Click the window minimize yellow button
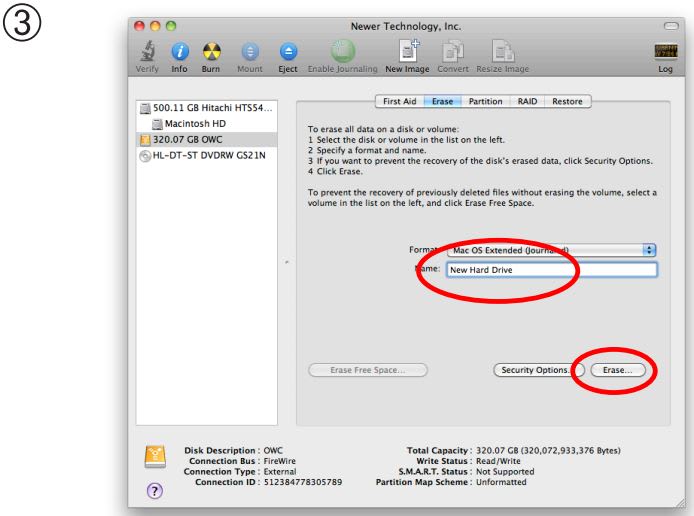The image size is (694, 516). (155, 26)
